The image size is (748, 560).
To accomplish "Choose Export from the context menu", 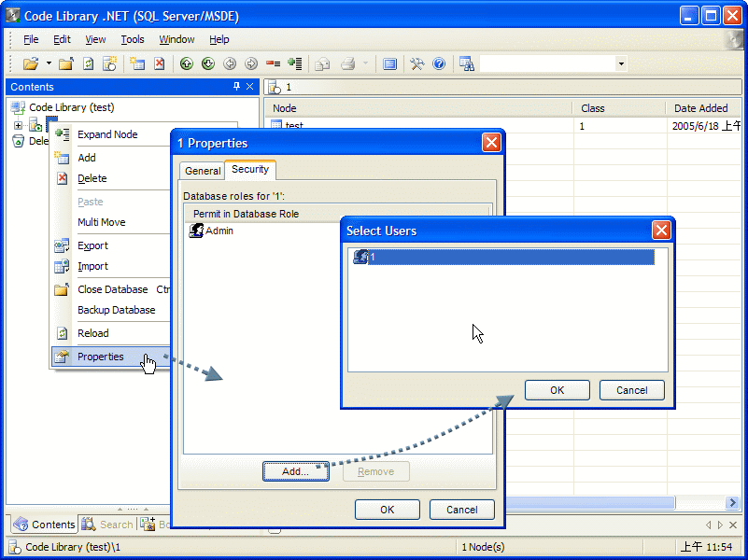I will coord(111,245).
